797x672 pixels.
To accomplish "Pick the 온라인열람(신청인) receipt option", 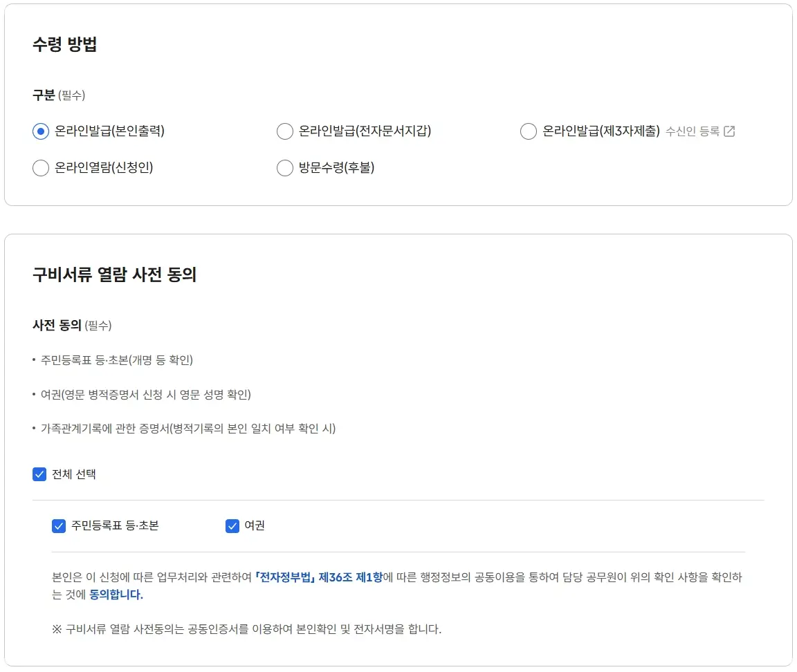I will tap(40, 168).
